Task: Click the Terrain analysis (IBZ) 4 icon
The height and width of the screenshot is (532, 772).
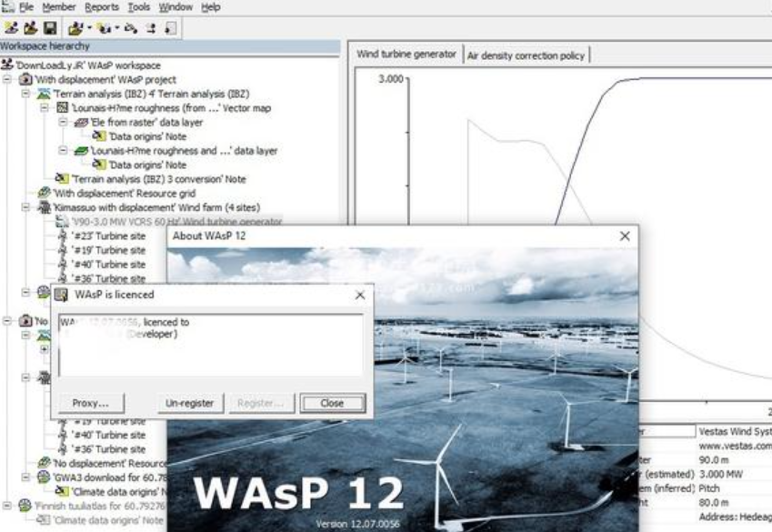Action: pos(44,94)
